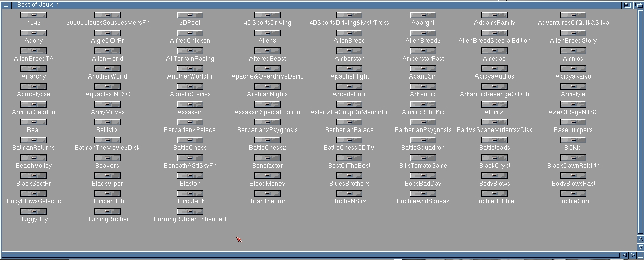Click the BartVsSpaceMutants2Disk label
The image size is (644, 260).
point(494,130)
